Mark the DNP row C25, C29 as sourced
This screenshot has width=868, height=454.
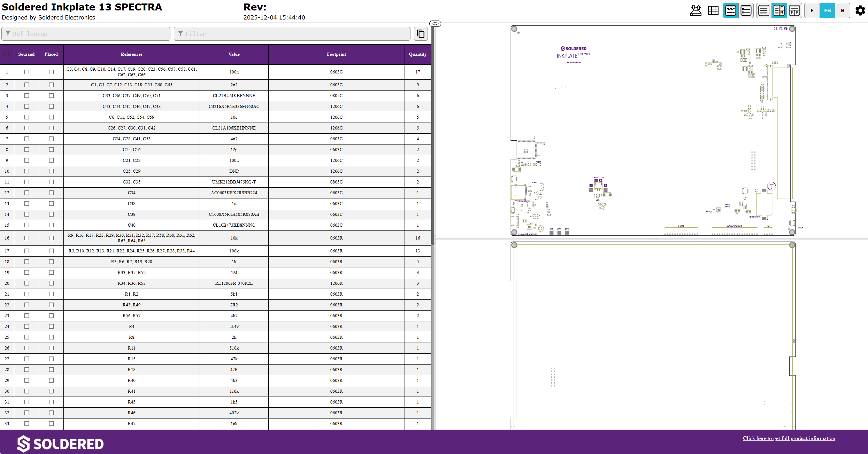click(x=26, y=171)
